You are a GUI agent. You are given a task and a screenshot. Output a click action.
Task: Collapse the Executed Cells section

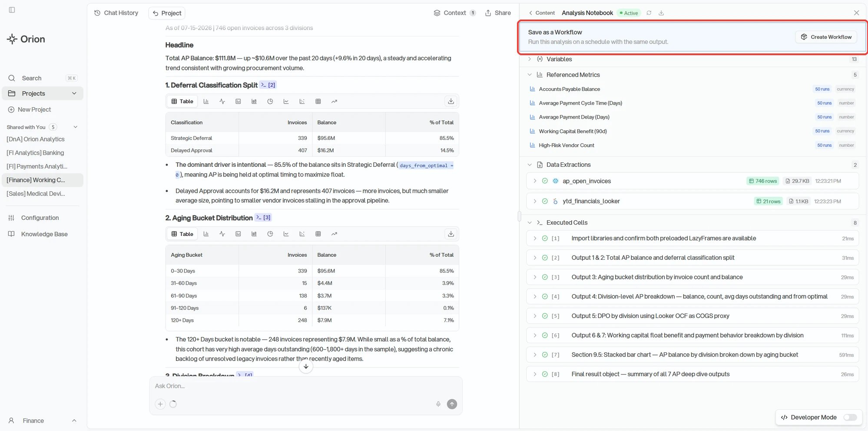point(530,222)
